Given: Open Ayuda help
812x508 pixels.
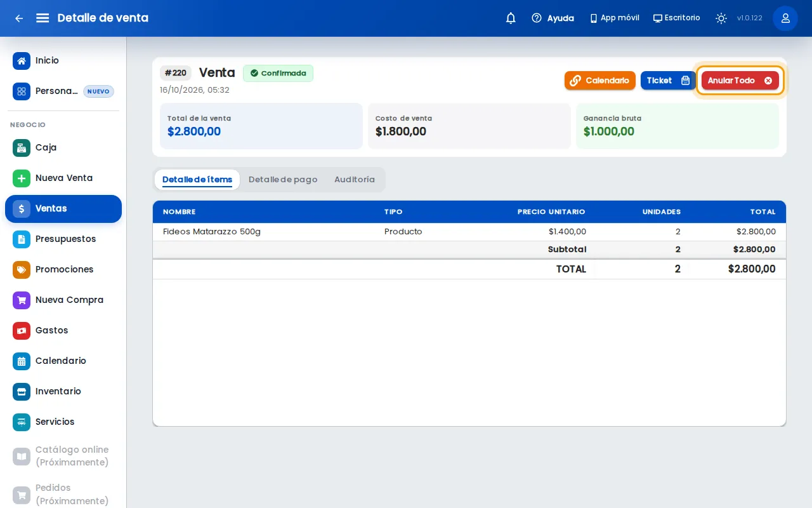Looking at the screenshot, I should point(553,18).
